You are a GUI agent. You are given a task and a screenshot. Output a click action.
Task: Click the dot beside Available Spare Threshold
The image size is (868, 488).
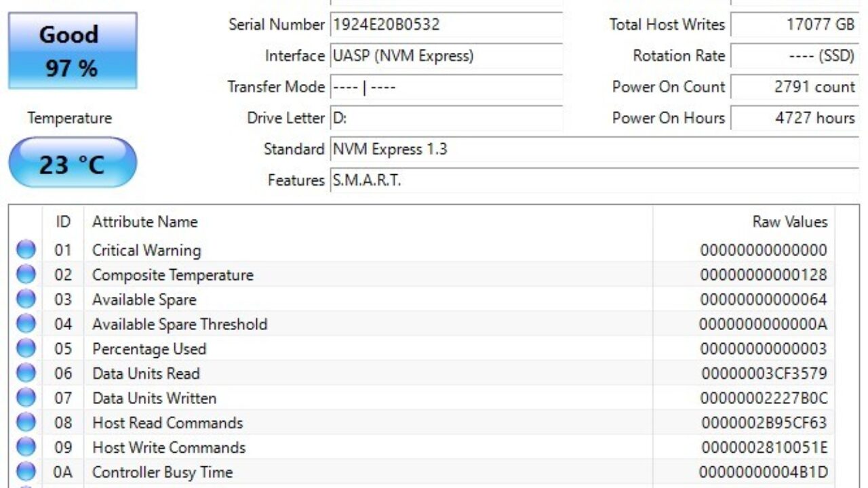26,324
